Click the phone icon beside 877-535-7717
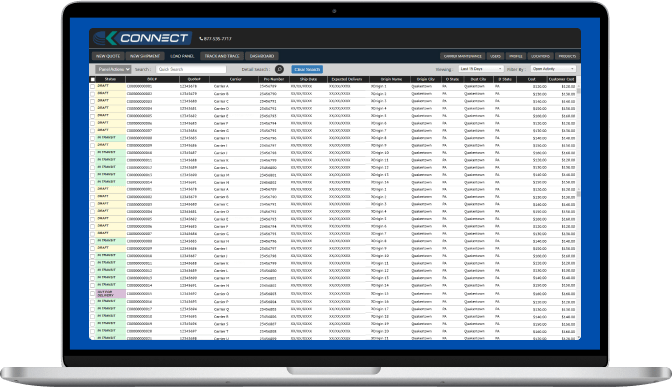 click(x=201, y=39)
